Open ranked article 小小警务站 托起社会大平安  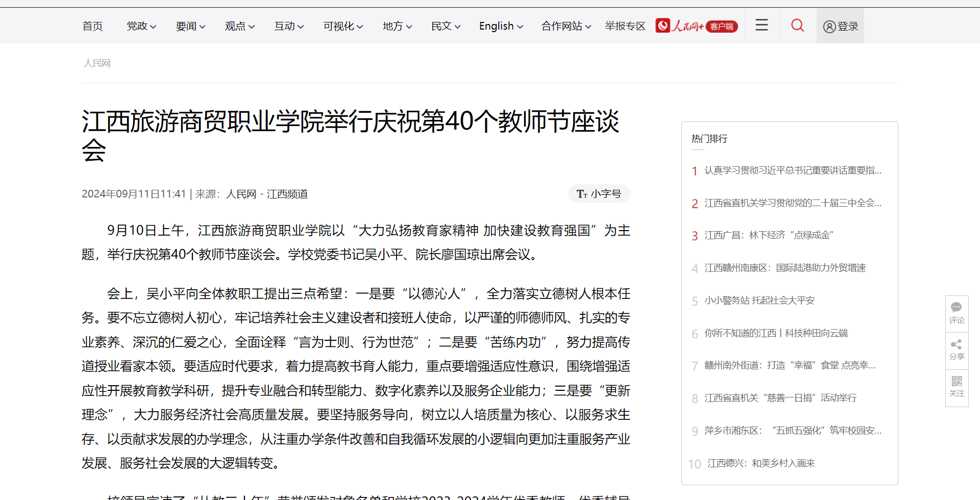(759, 301)
